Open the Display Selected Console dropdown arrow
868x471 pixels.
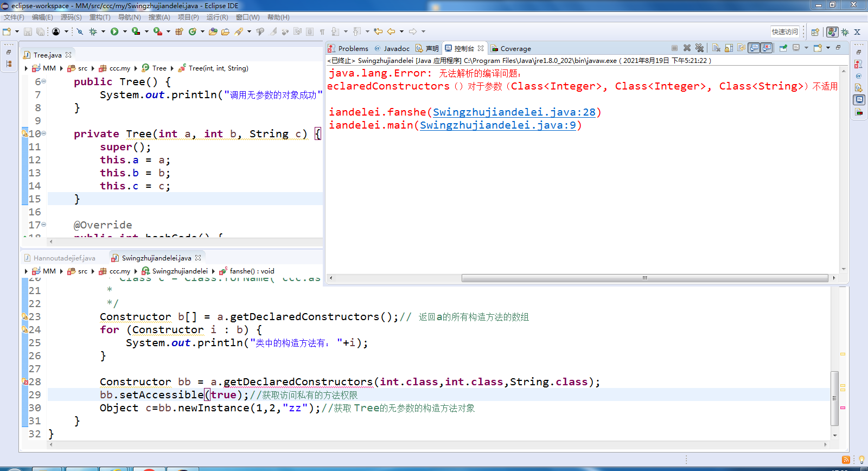pos(806,48)
